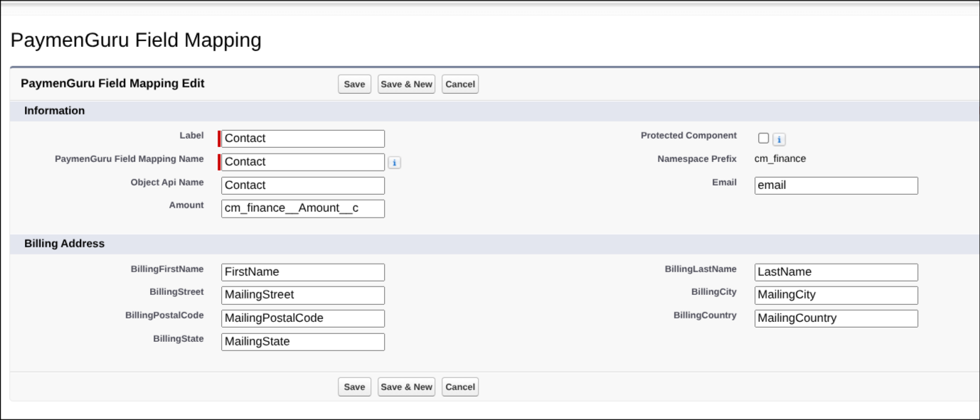980x420 pixels.
Task: Edit the BillingLastName field
Action: 836,272
